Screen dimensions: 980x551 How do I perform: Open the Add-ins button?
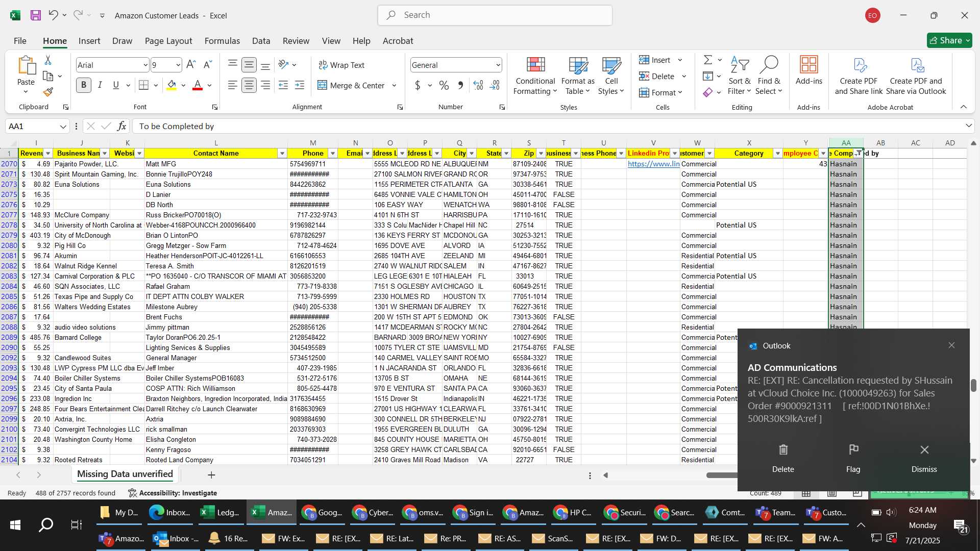[x=808, y=70]
